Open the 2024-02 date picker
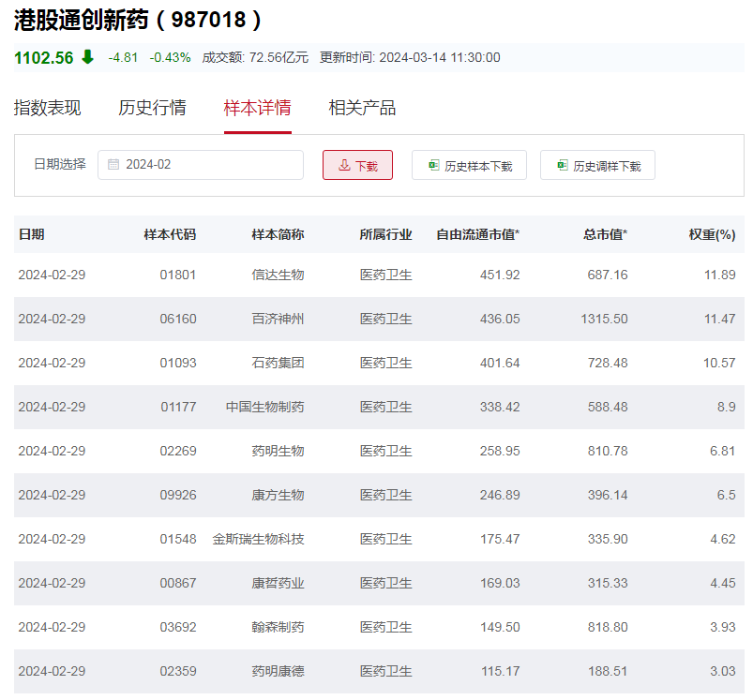 point(201,164)
